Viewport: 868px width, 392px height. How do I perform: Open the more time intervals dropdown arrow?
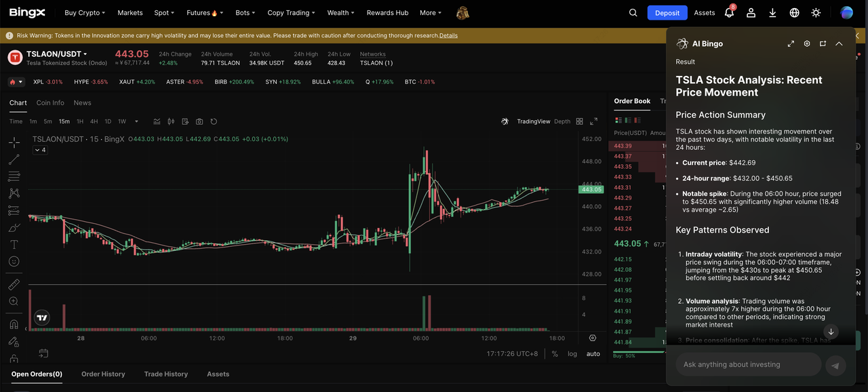point(136,121)
